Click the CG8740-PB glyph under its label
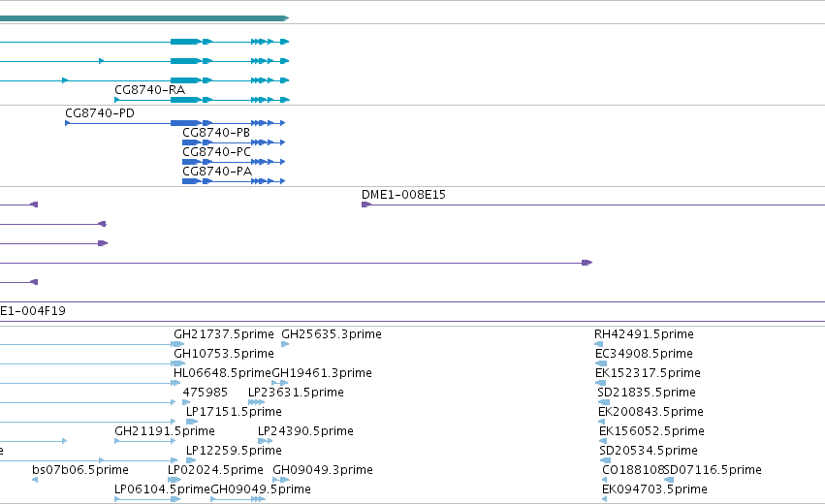 pyautogui.click(x=234, y=142)
